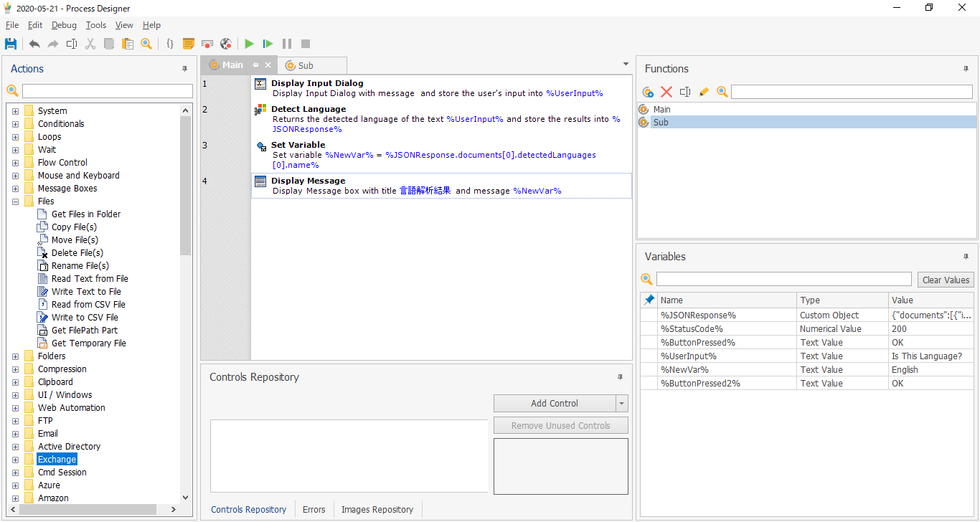980x522 pixels.
Task: Switch to the Sub function tab
Action: tap(307, 65)
